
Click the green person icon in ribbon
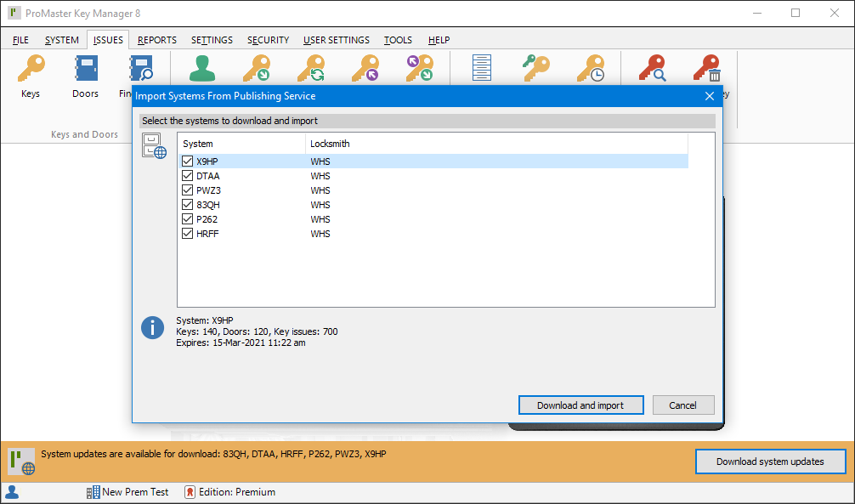point(202,70)
